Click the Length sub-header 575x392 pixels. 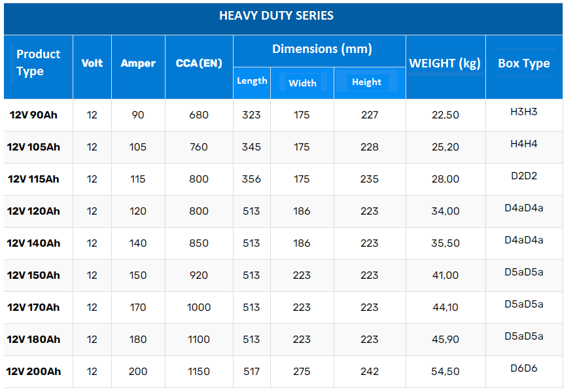click(252, 81)
